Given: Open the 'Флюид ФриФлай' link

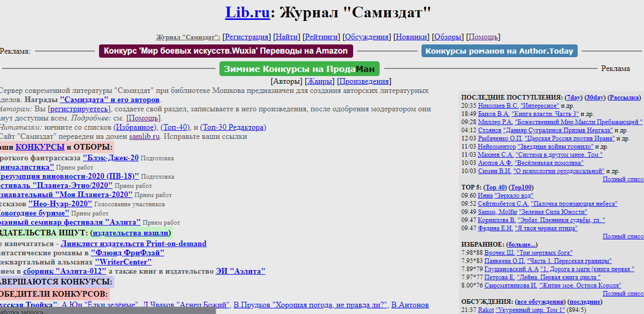Looking at the screenshot, I should [127, 252].
